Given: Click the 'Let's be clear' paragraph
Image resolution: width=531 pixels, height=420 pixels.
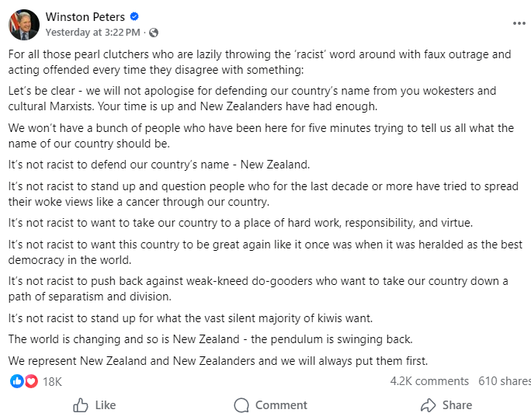Looking at the screenshot, I should (x=252, y=99).
